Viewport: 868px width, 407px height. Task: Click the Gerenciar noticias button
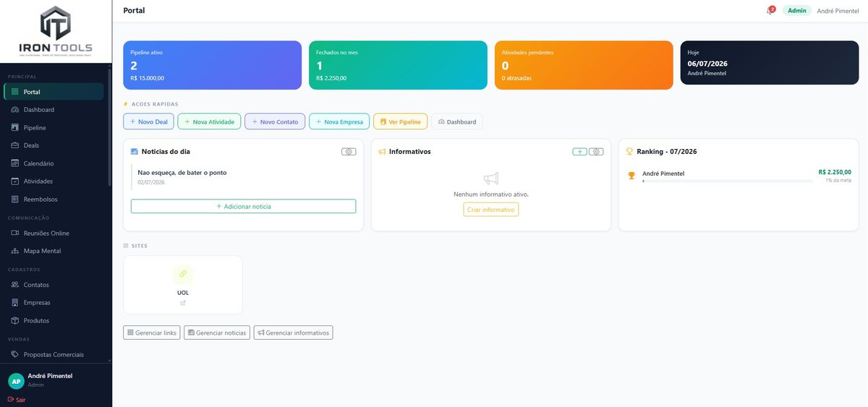[x=217, y=333]
